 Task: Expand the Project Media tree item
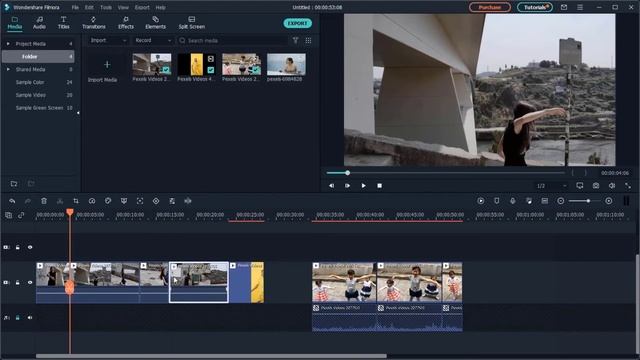pos(8,44)
